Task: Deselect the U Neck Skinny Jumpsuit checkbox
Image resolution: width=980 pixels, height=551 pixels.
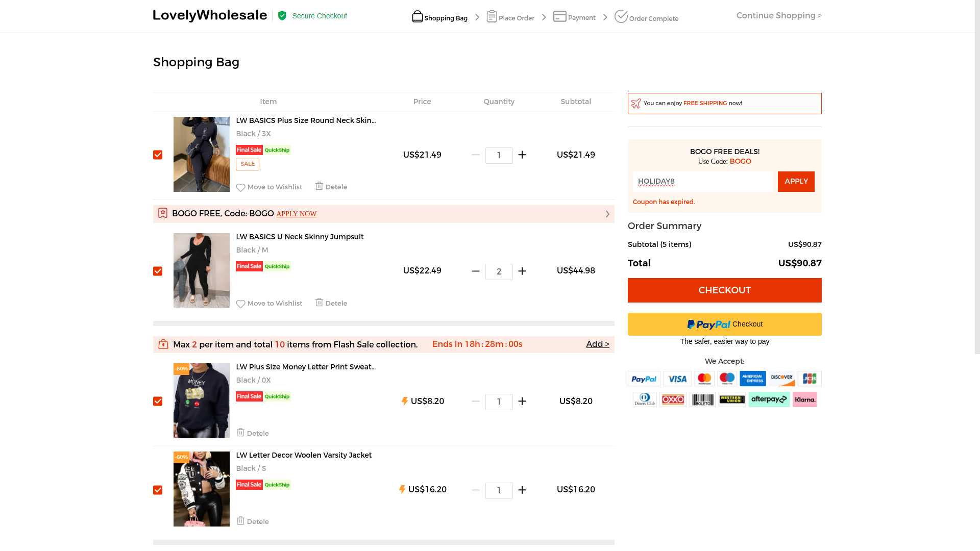Action: [x=158, y=271]
